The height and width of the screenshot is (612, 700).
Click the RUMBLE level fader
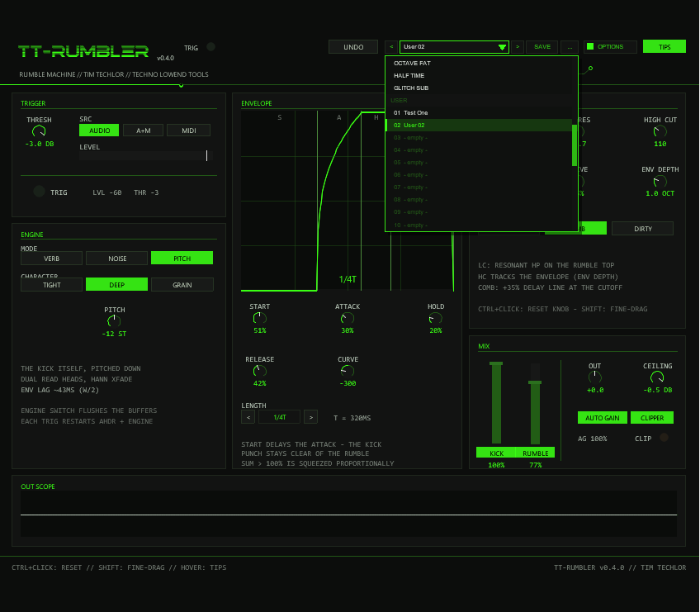535,403
